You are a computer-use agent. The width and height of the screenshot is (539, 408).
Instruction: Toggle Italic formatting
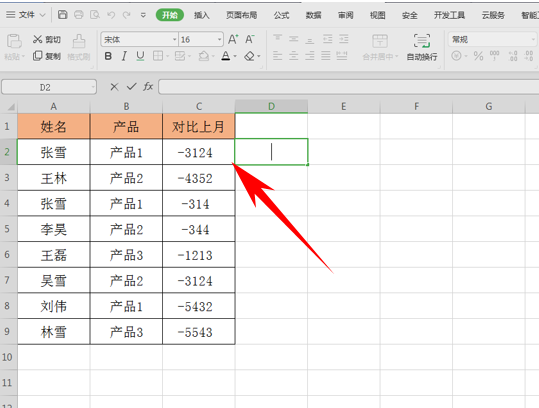[x=124, y=56]
